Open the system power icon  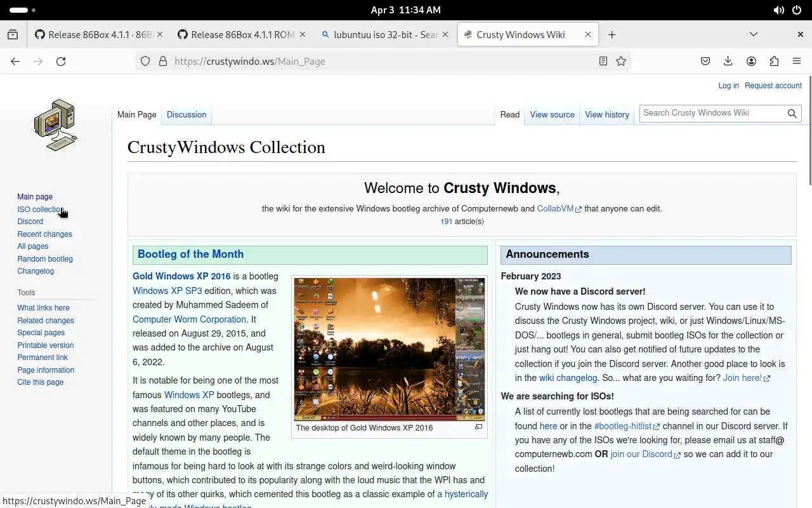pos(797,10)
